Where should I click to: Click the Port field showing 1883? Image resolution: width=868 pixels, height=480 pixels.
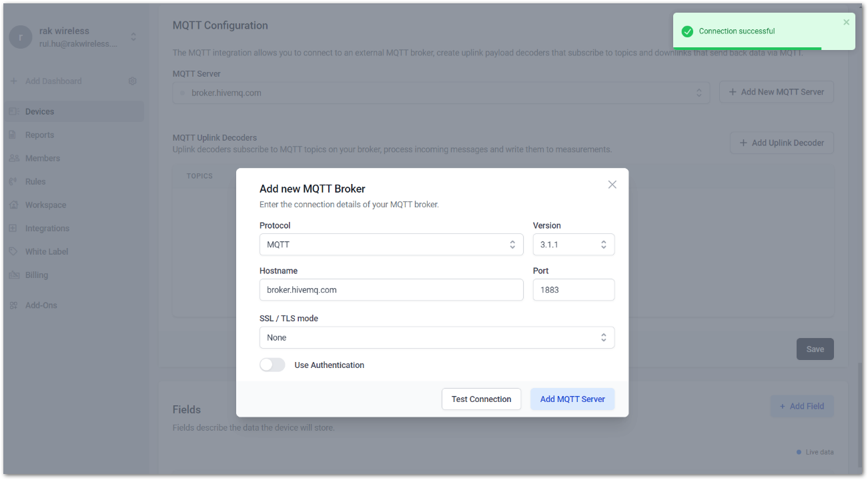coord(574,290)
